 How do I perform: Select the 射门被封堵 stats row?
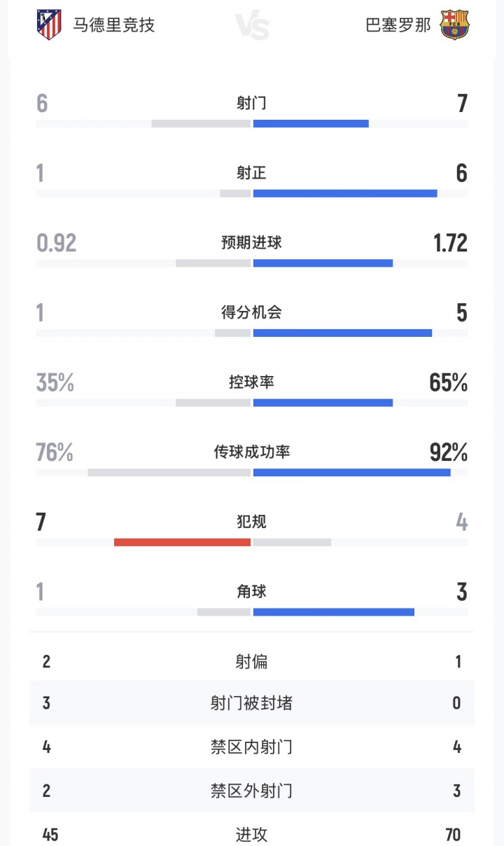(251, 703)
